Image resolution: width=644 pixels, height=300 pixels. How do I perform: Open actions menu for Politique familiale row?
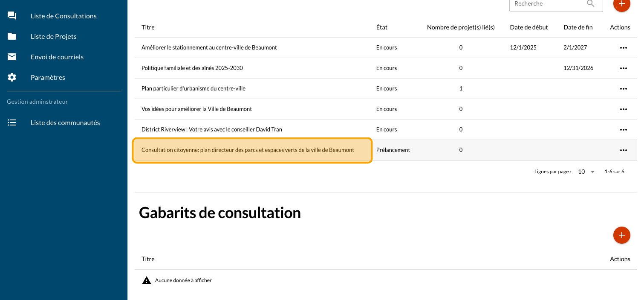tap(623, 68)
